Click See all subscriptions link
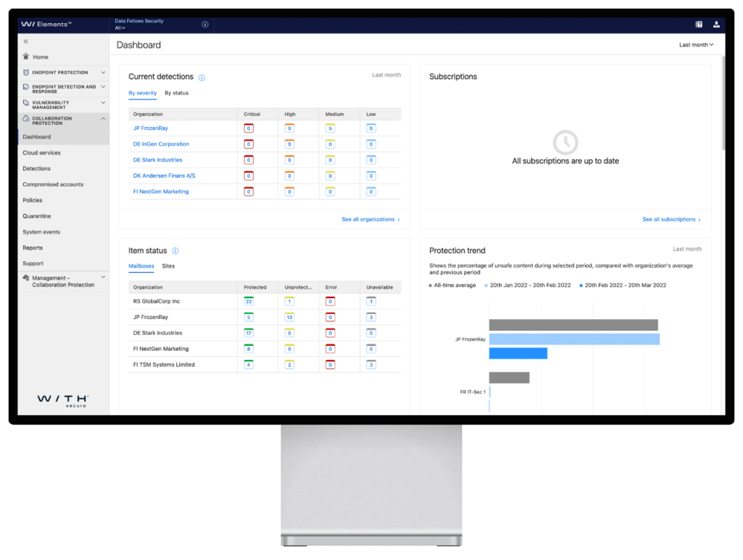The height and width of the screenshot is (560, 743). (671, 219)
